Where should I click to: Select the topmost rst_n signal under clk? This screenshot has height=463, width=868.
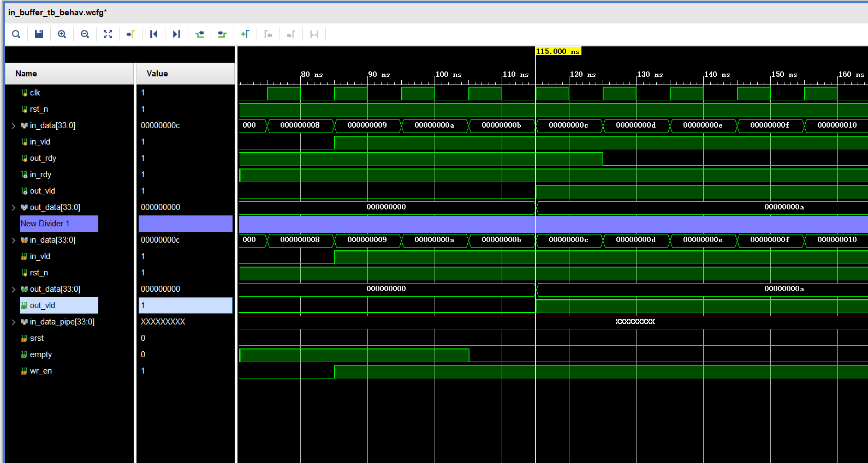click(x=39, y=109)
